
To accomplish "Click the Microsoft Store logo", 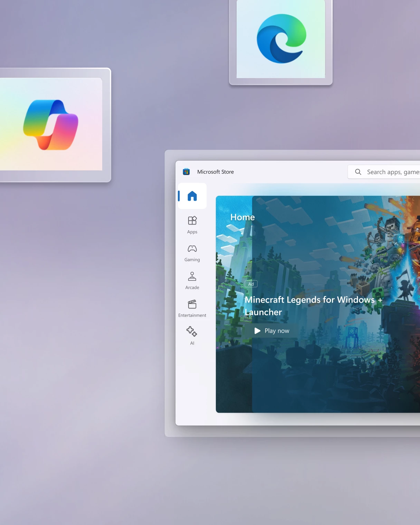I will click(186, 172).
